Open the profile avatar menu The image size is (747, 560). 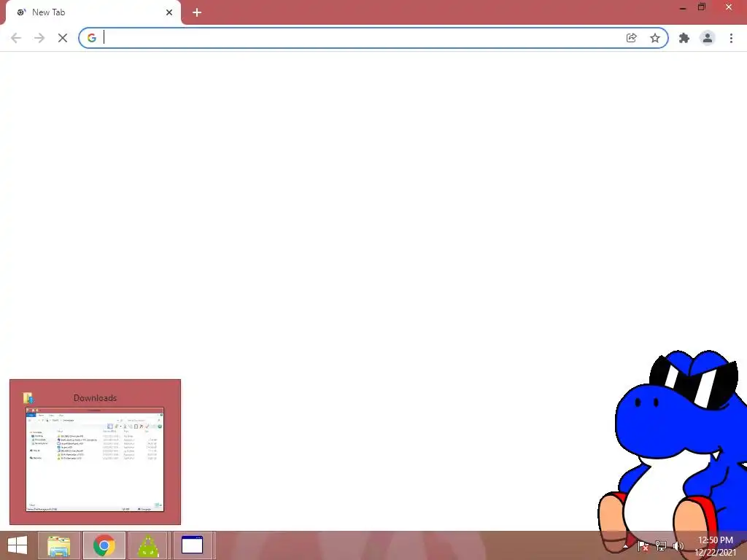pyautogui.click(x=708, y=38)
